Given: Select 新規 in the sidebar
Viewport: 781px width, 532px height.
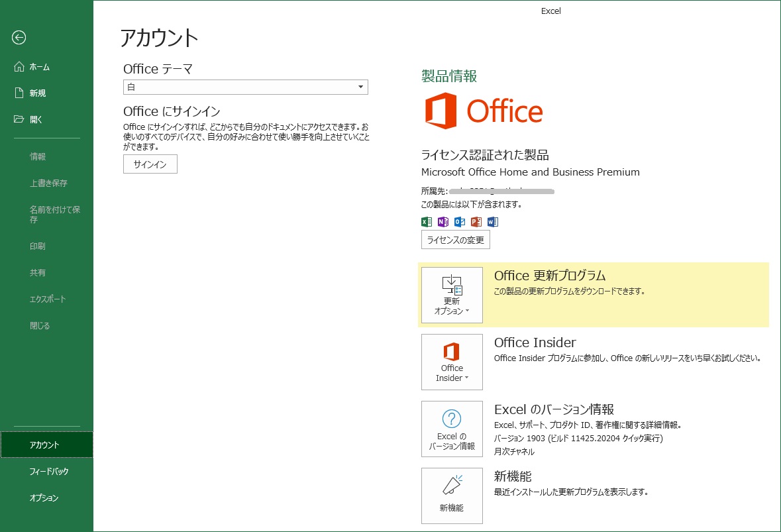Looking at the screenshot, I should click(x=46, y=93).
